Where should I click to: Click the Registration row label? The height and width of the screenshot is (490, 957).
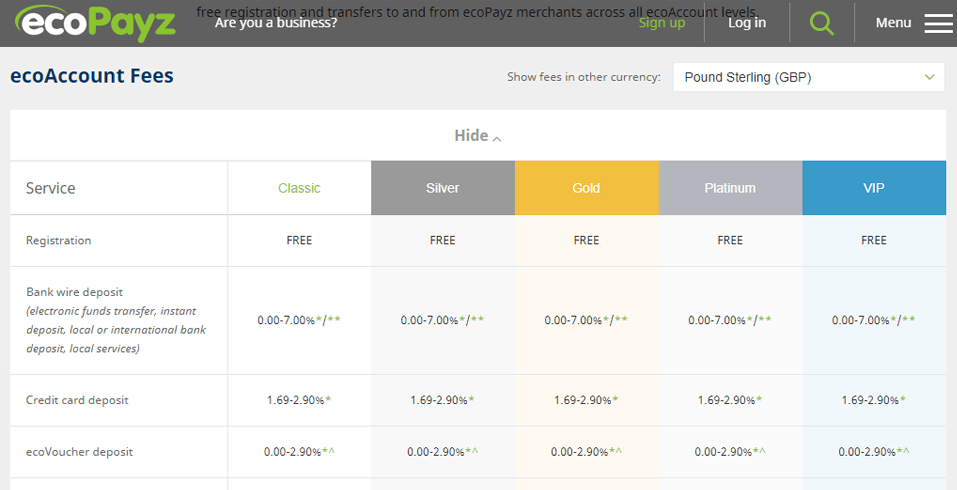59,240
